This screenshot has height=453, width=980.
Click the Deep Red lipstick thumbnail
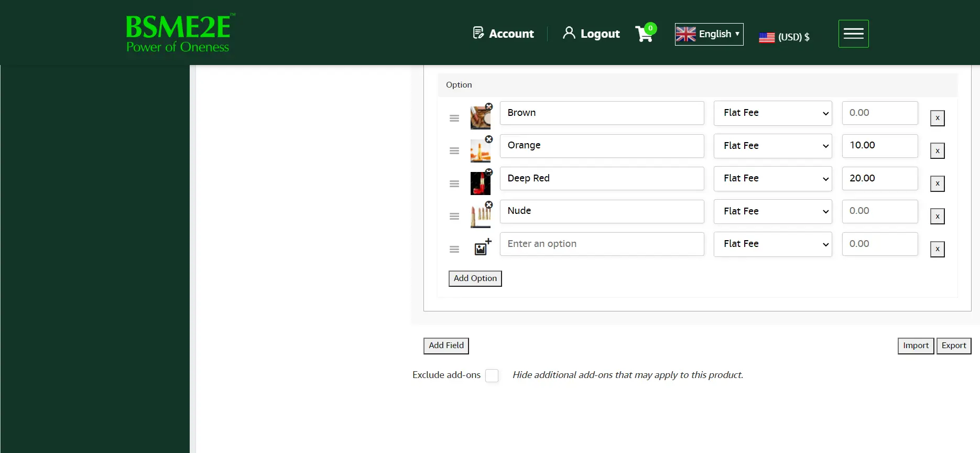point(480,184)
